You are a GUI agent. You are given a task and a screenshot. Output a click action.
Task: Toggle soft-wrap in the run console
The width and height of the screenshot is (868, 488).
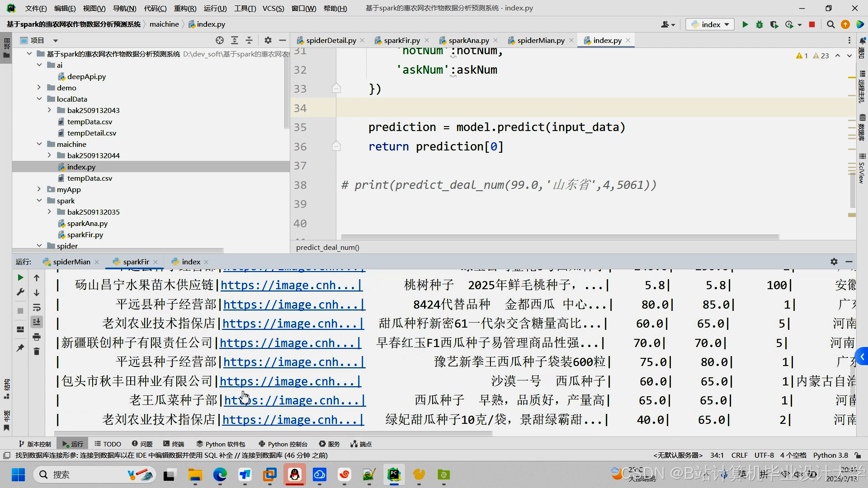(37, 307)
